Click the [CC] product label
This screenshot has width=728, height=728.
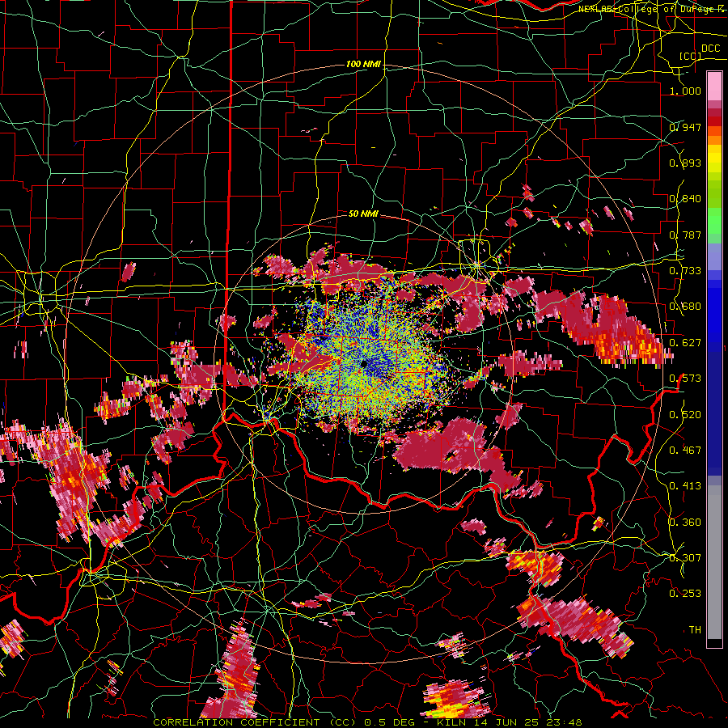click(x=691, y=56)
